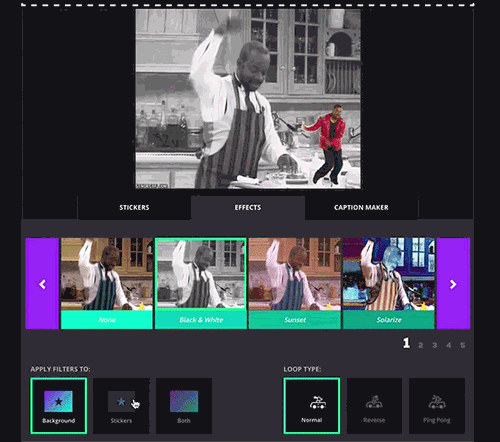Viewport: 500px width, 442px height.
Task: Go to filter page 2
Action: pyautogui.click(x=421, y=345)
